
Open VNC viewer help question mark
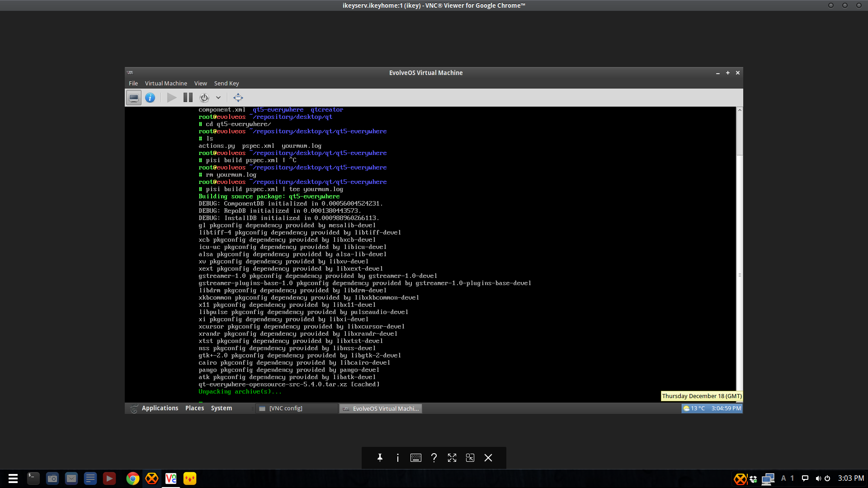[434, 458]
